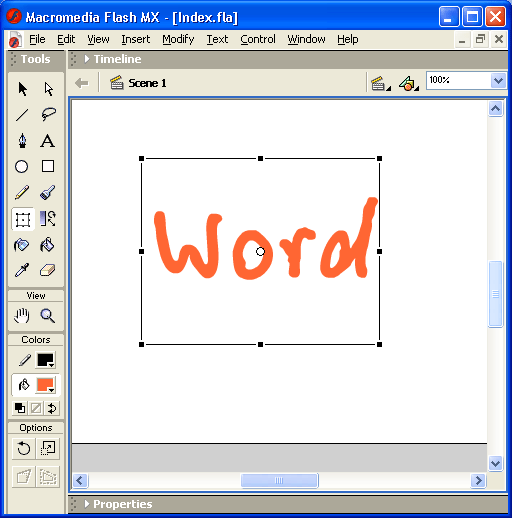Select the Eraser tool
This screenshot has height=518, width=512.
point(48,270)
